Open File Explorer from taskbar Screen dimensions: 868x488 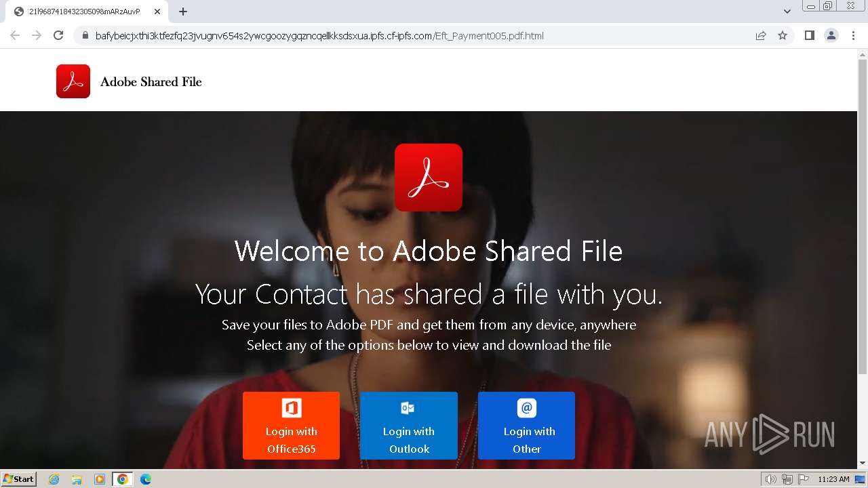(x=77, y=479)
